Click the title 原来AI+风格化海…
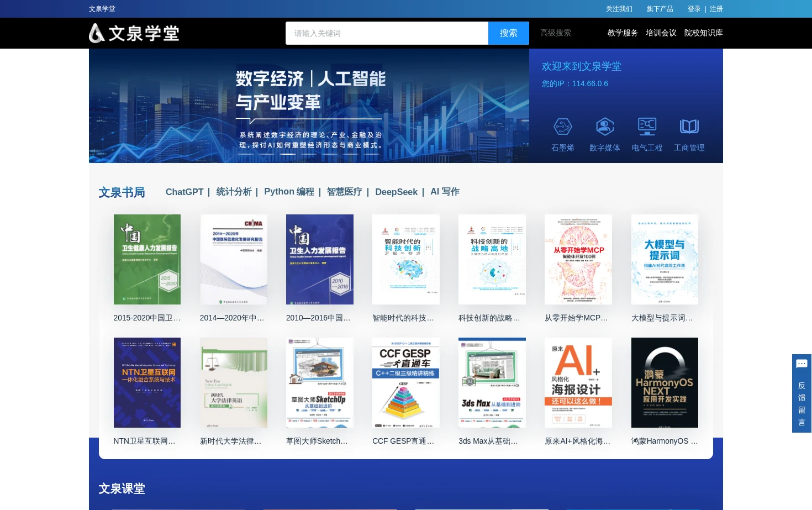The image size is (812, 510). pyautogui.click(x=577, y=441)
